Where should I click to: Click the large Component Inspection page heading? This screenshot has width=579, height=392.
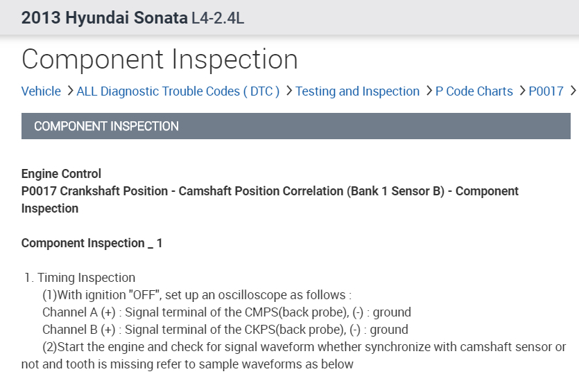[x=159, y=60]
